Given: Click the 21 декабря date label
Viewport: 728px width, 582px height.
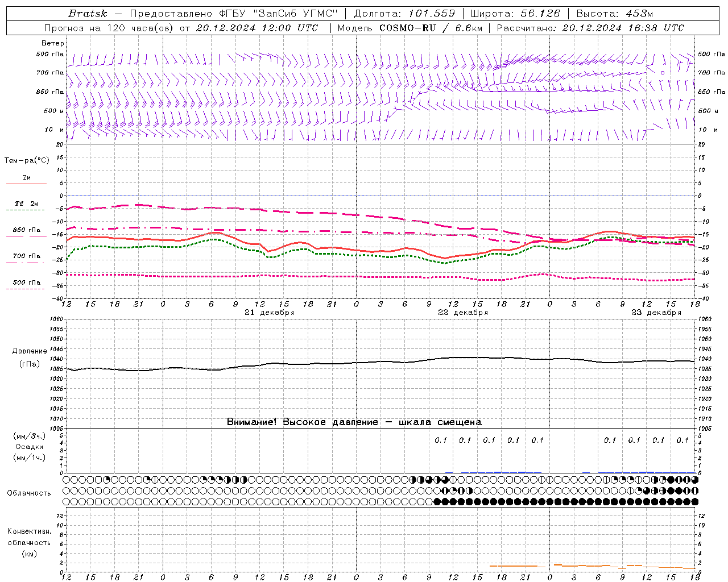Looking at the screenshot, I should tap(270, 313).
